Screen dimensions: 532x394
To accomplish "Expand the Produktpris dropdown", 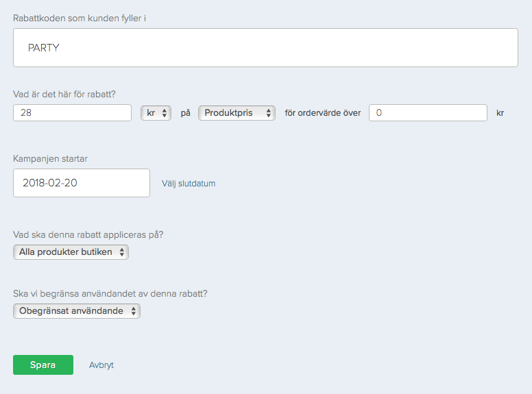I will (237, 113).
